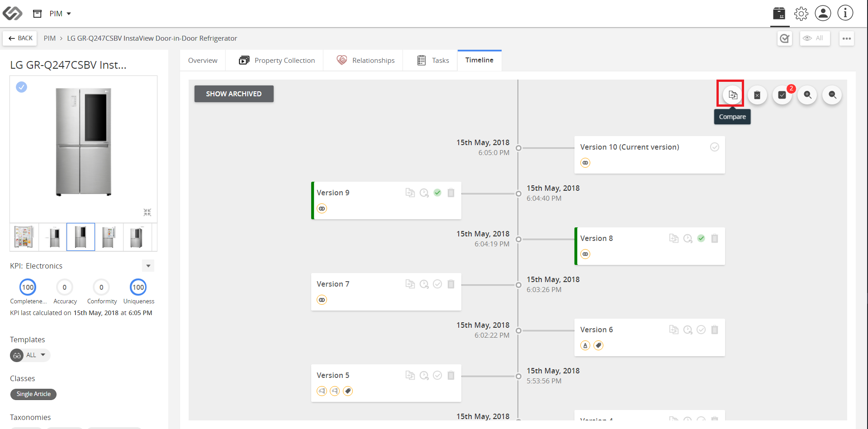The width and height of the screenshot is (868, 429).
Task: Open the info icon in header
Action: point(845,13)
